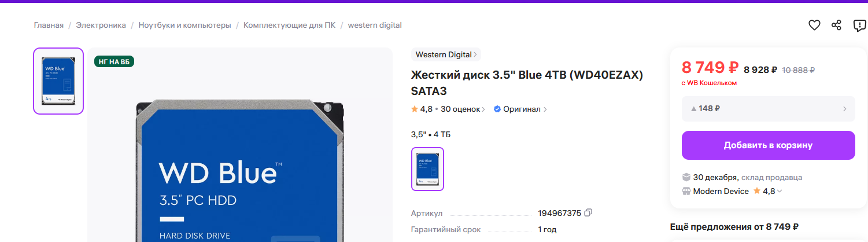The width and height of the screenshot is (868, 242).
Task: Click the share icon
Action: (836, 25)
